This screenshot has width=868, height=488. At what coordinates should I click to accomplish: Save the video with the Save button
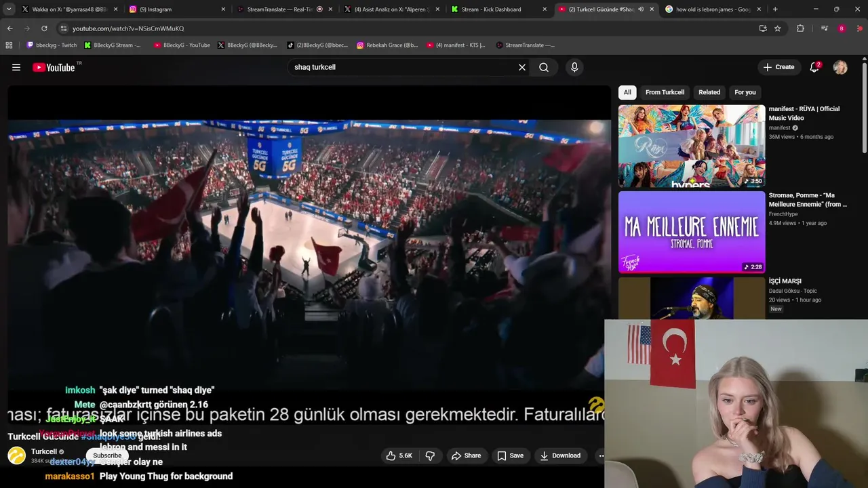510,455
